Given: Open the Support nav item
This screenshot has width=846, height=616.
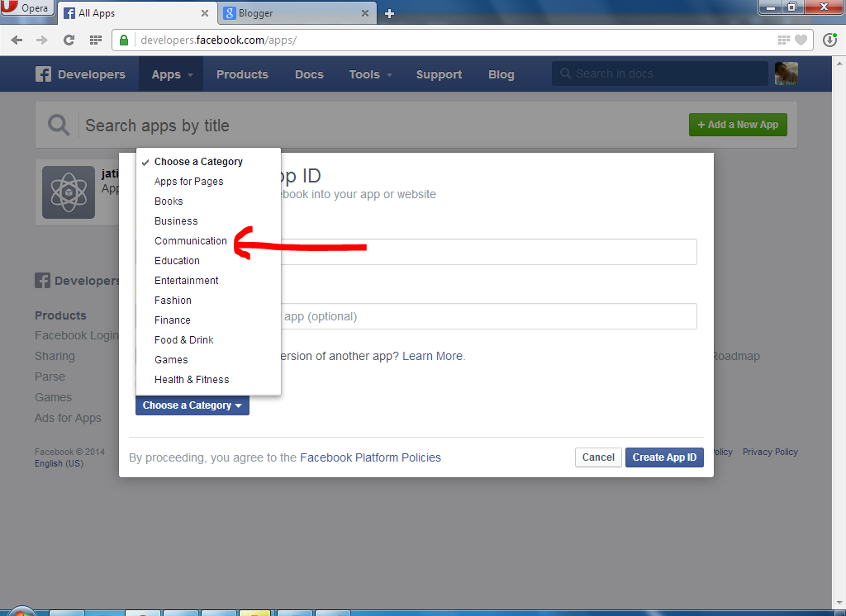Looking at the screenshot, I should [439, 74].
